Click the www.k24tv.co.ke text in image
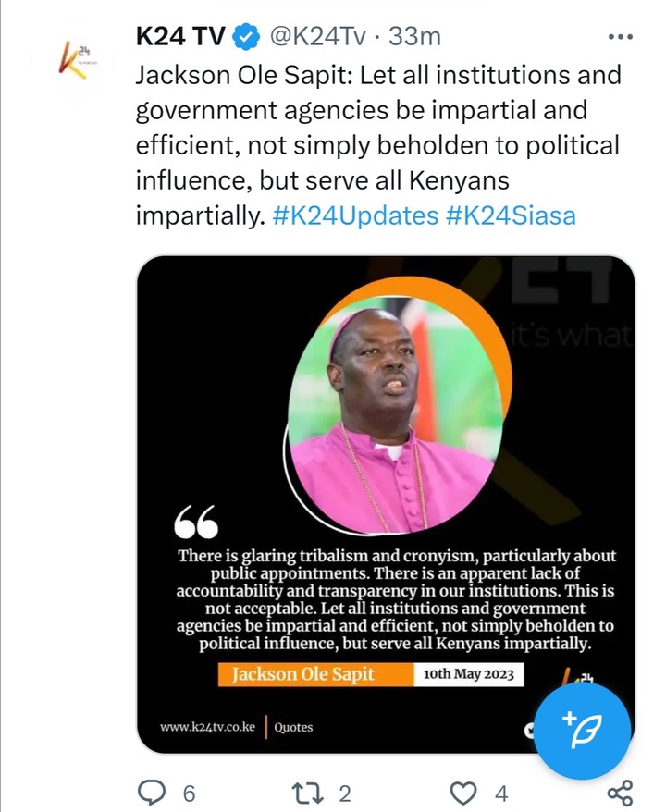 click(x=208, y=727)
